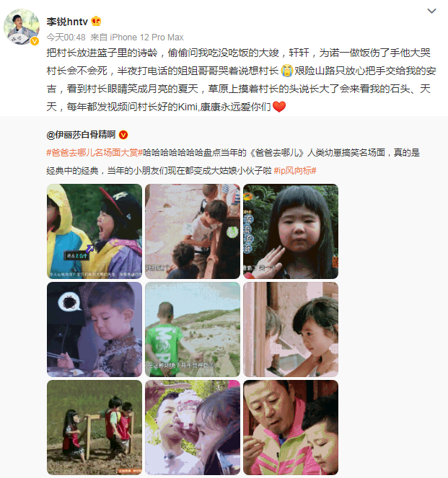Screen dimensions: 448x478
Task: Open hashtag #爸爸去哪儿名场面大赏#
Action: (x=95, y=152)
